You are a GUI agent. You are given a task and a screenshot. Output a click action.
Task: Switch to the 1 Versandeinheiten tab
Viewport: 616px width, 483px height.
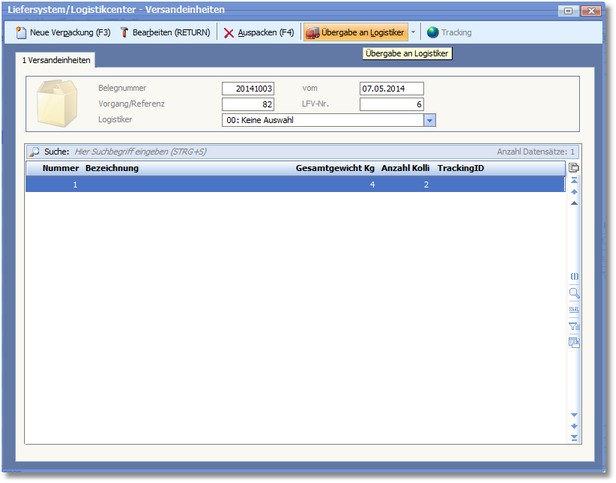(x=57, y=61)
